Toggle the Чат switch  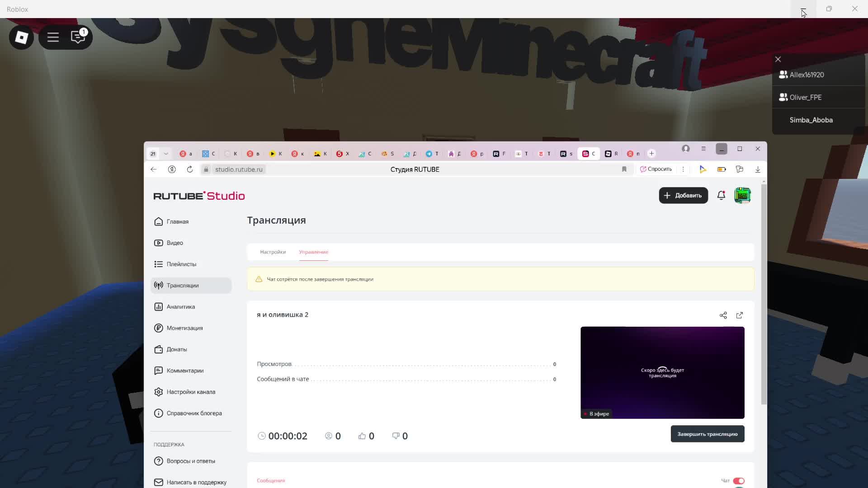point(739,481)
